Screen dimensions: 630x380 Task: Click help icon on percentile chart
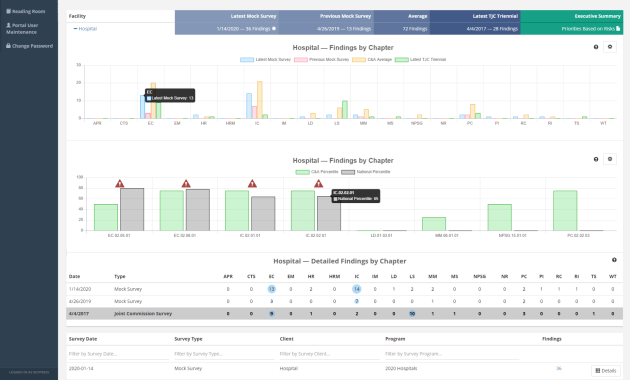click(x=596, y=159)
